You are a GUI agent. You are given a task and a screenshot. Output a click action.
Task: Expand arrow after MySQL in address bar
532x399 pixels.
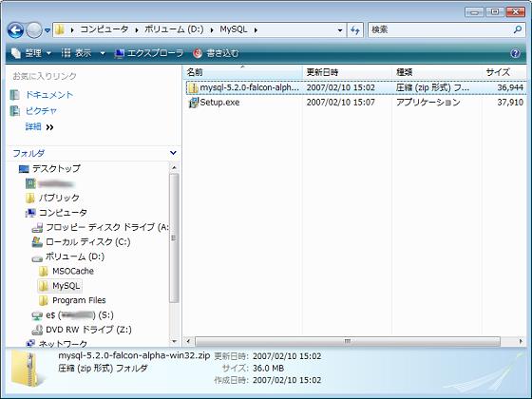pyautogui.click(x=256, y=30)
